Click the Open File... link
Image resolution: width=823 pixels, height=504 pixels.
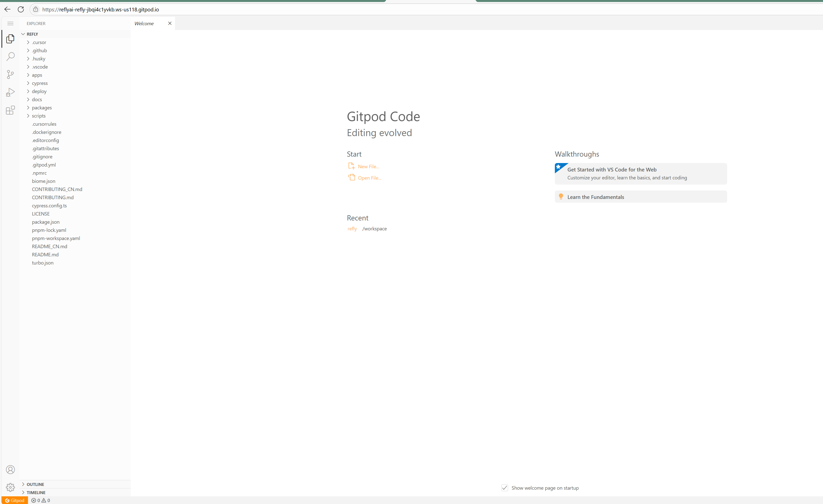(x=369, y=178)
